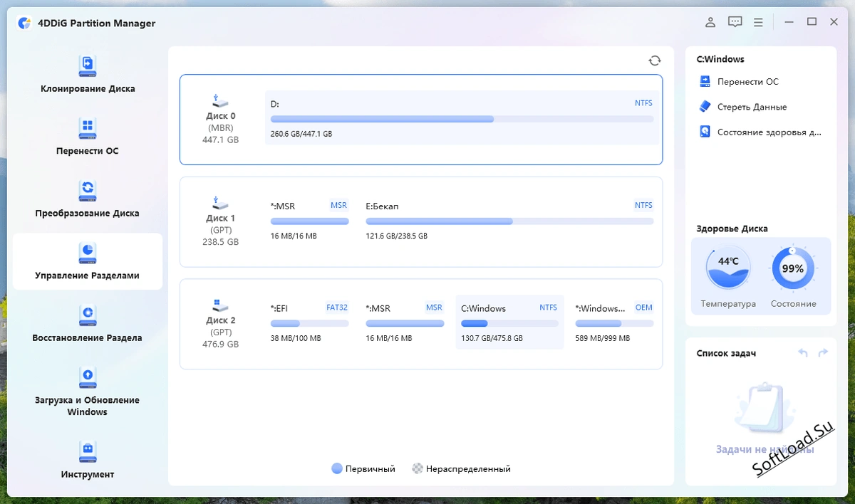The height and width of the screenshot is (504, 855).
Task: Click the Состояние здоровья диска icon
Action: [705, 132]
